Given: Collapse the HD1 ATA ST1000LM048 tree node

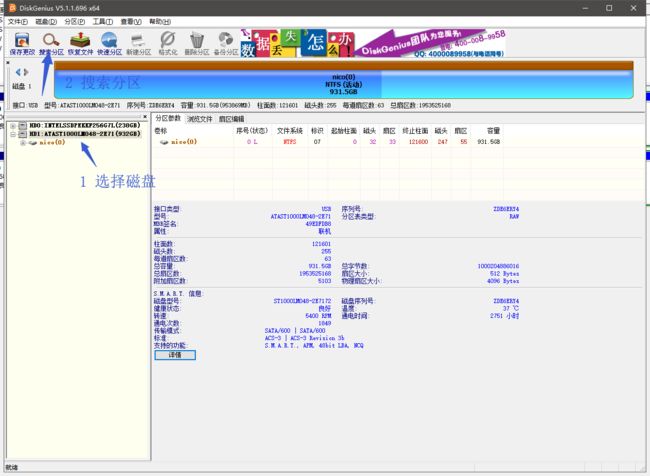Looking at the screenshot, I should click(x=13, y=134).
